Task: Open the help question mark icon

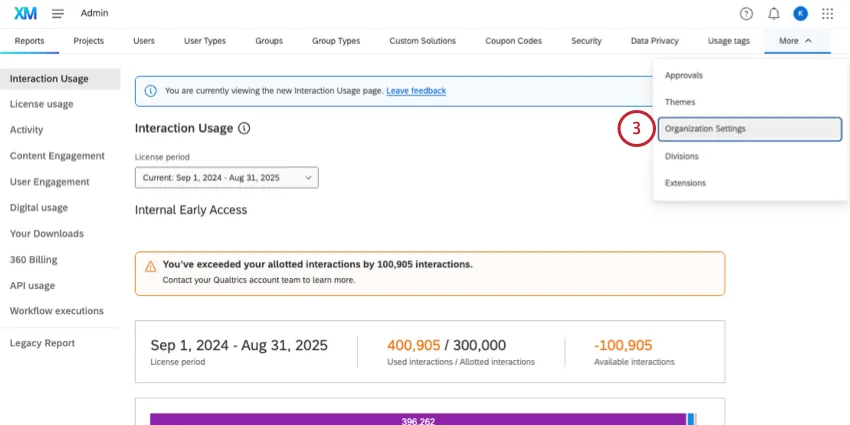Action: [746, 13]
